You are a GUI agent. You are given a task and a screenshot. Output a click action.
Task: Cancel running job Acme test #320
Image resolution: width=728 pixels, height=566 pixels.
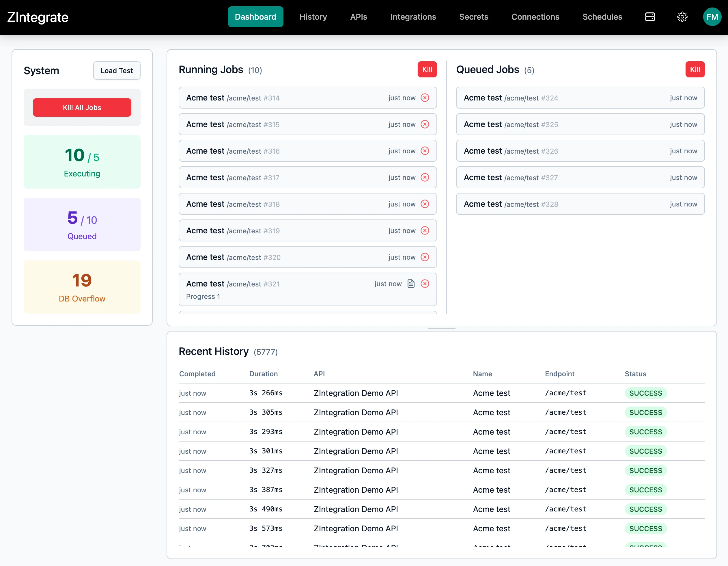click(x=425, y=257)
